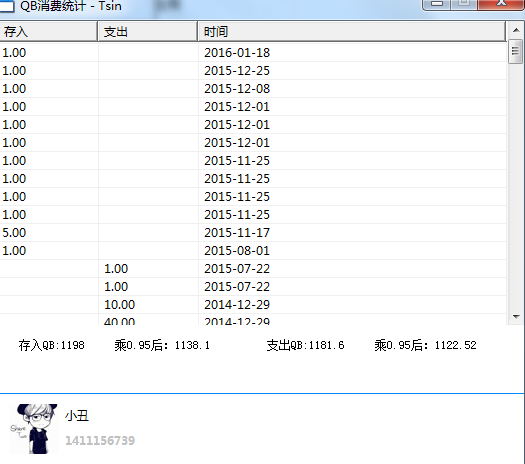The height and width of the screenshot is (464, 525).
Task: Click the name 小丑
Action: click(77, 416)
